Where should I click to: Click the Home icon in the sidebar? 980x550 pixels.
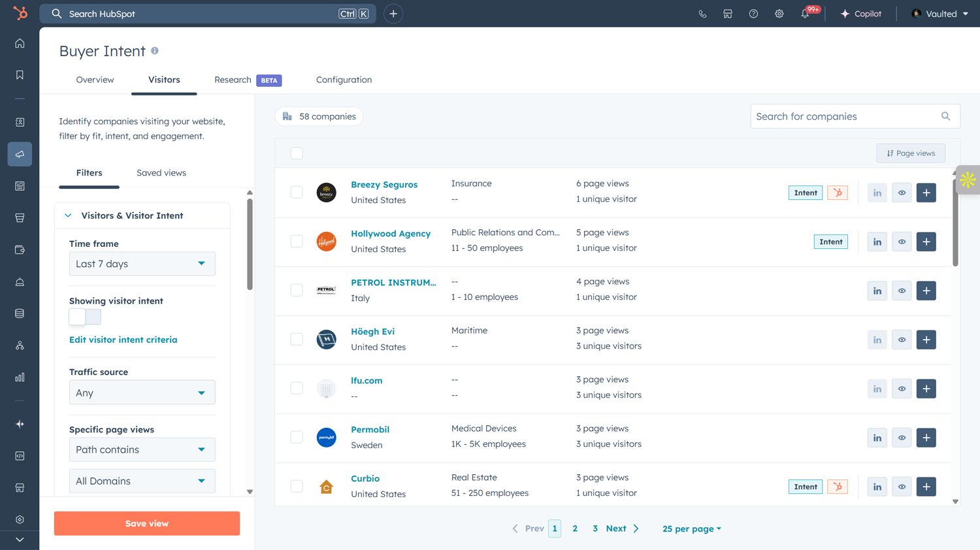pyautogui.click(x=20, y=43)
